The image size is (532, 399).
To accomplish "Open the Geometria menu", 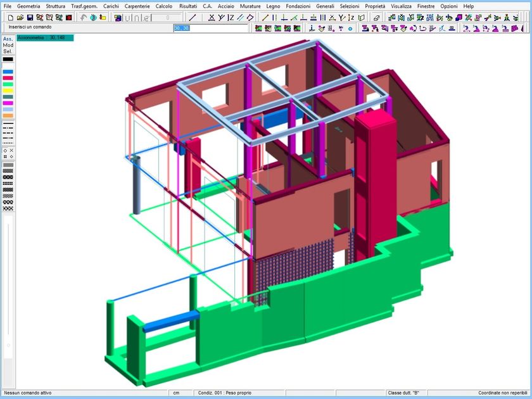I will point(28,6).
